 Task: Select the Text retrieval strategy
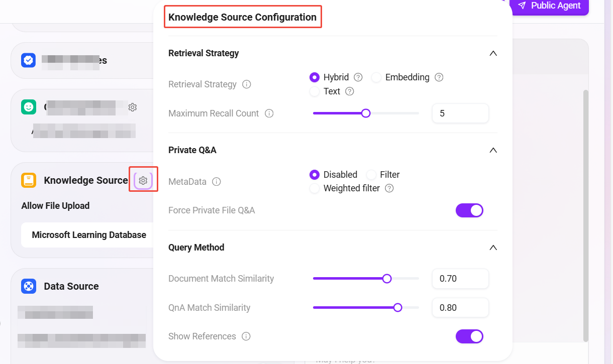(315, 91)
